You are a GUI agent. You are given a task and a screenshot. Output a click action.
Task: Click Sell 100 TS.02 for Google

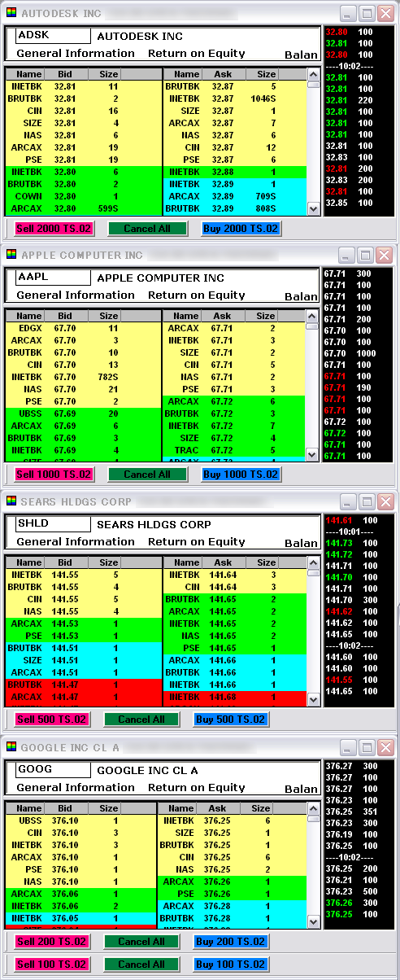(52, 965)
